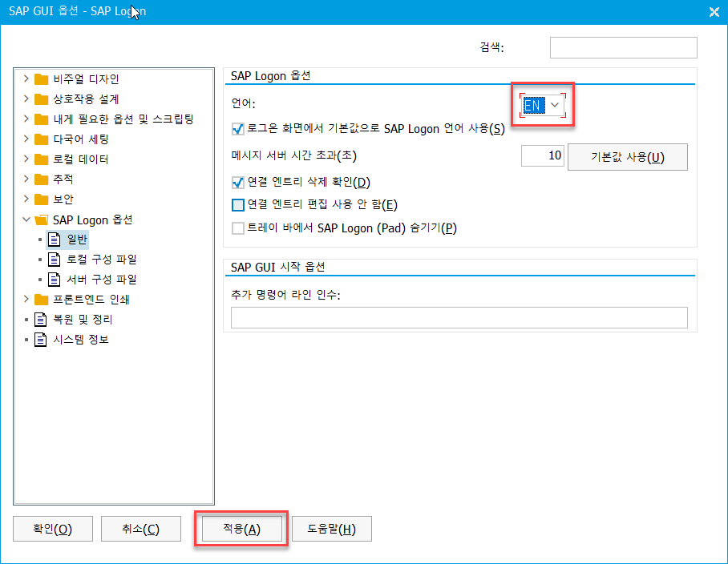Click the 메시지 서버 시간 초과 value field
The image size is (728, 564).
pyautogui.click(x=542, y=156)
